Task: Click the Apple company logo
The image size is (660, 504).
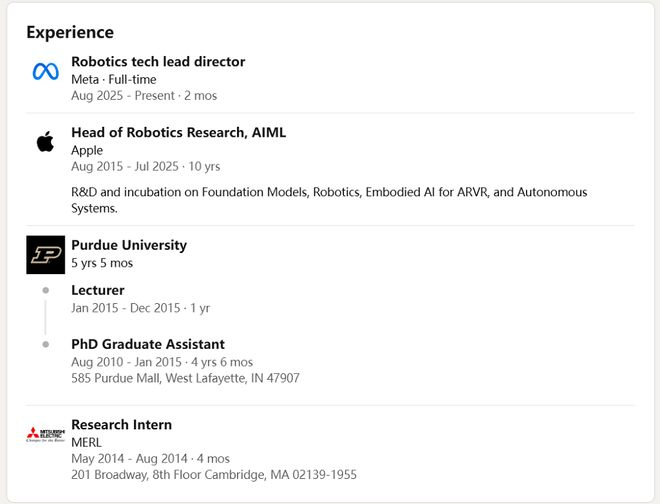Action: point(45,142)
